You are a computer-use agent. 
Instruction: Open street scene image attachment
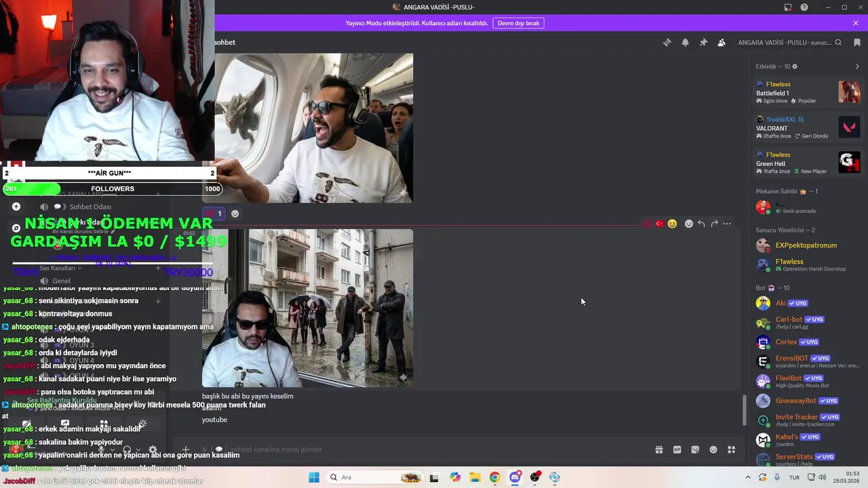pyautogui.click(x=307, y=308)
